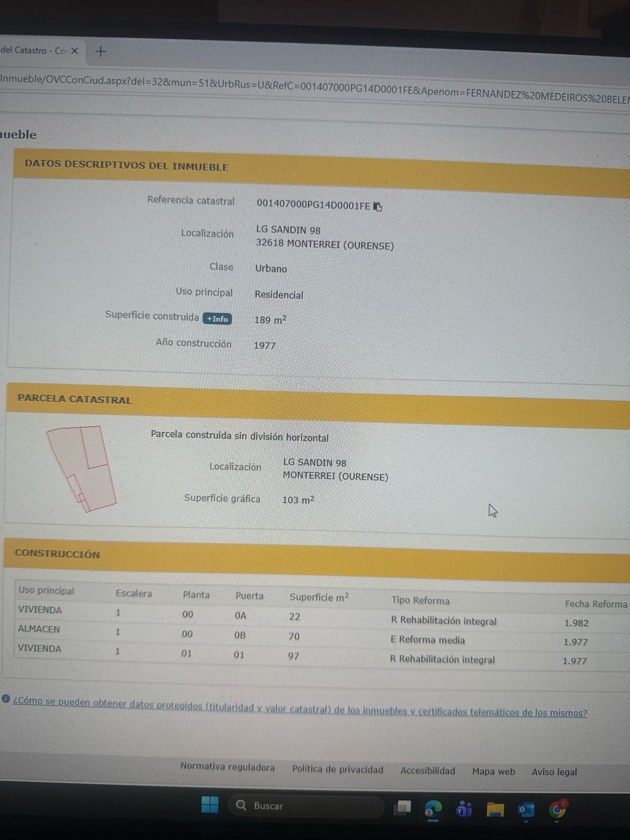Viewport: 630px width, 840px height.
Task: Open Outlook from the taskbar
Action: (526, 809)
